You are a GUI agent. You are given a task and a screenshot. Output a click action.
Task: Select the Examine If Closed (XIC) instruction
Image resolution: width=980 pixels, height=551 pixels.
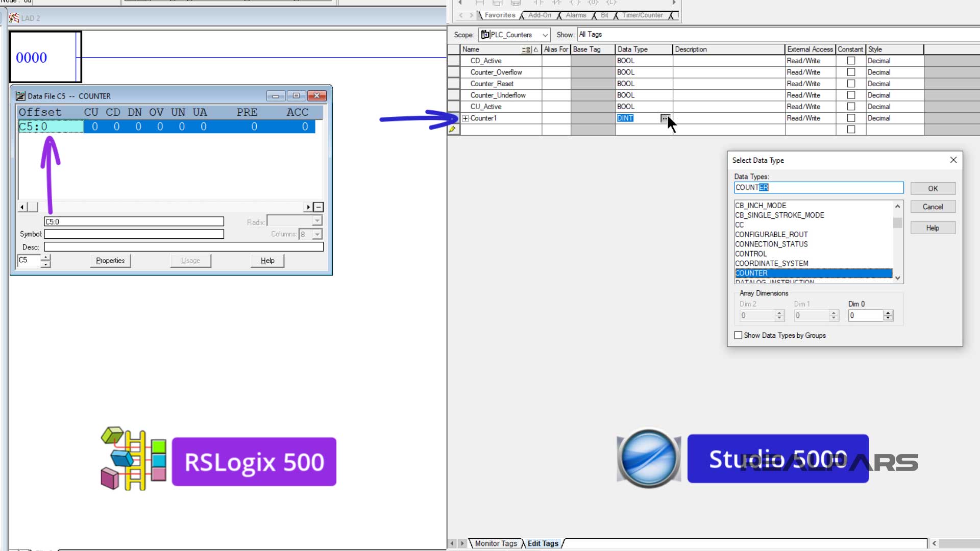click(539, 3)
